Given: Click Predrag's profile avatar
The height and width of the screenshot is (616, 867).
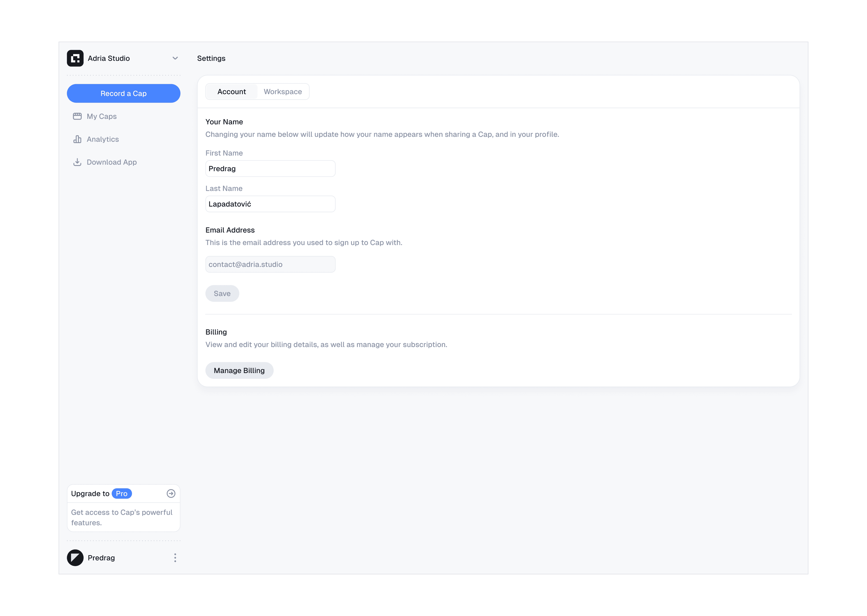Looking at the screenshot, I should 75,558.
